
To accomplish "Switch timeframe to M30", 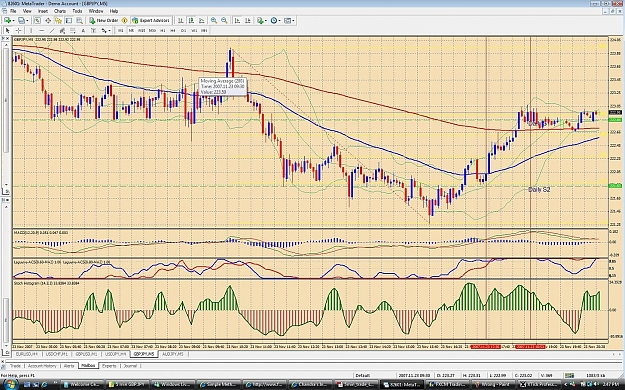I will coord(152,30).
